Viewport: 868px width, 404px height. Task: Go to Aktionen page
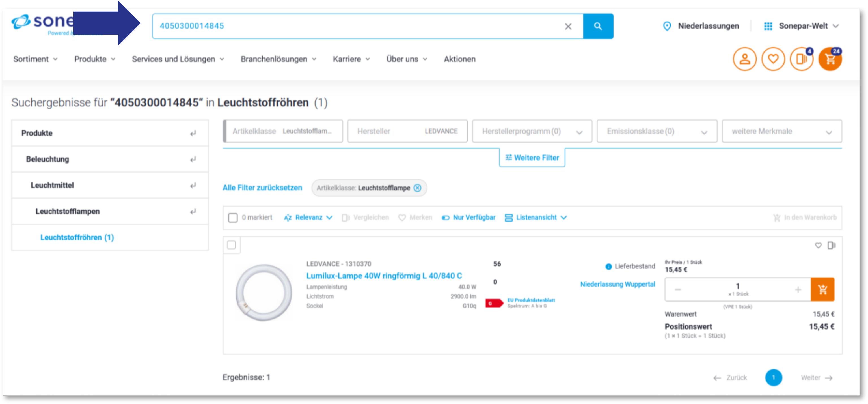460,59
